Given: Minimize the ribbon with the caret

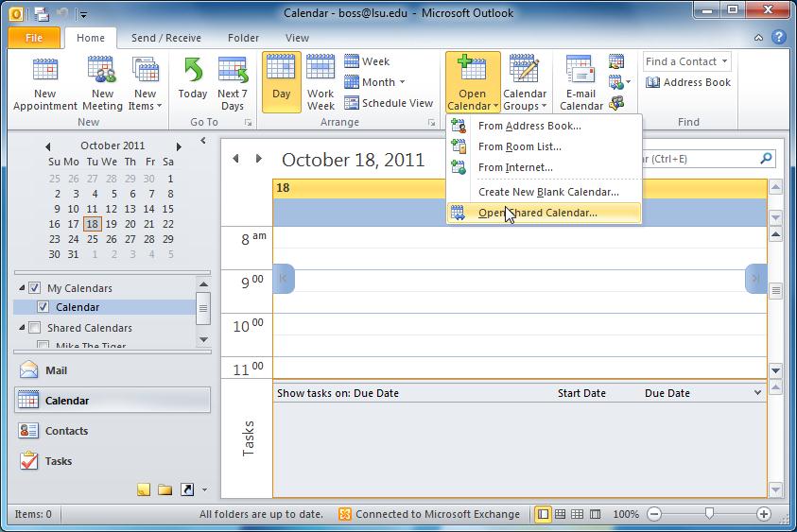Looking at the screenshot, I should tap(758, 38).
